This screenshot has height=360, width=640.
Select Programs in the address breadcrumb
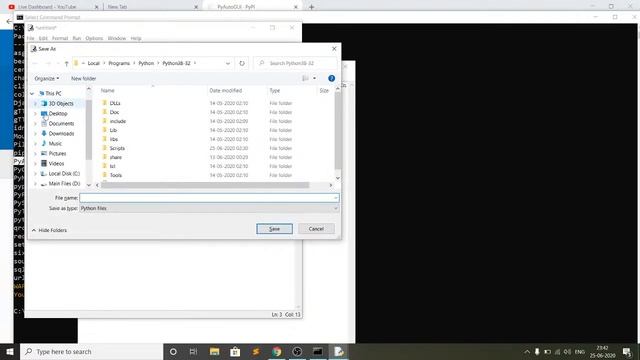click(x=119, y=63)
